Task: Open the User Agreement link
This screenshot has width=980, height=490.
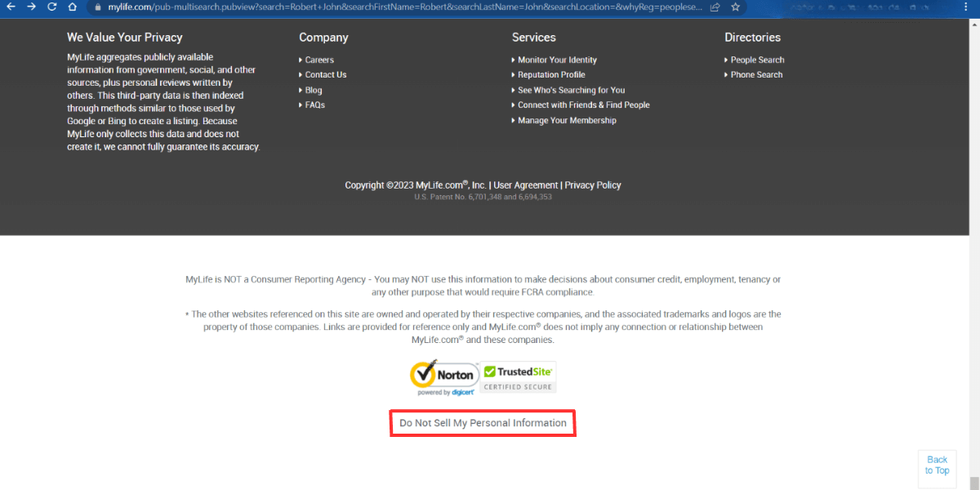Action: (526, 185)
